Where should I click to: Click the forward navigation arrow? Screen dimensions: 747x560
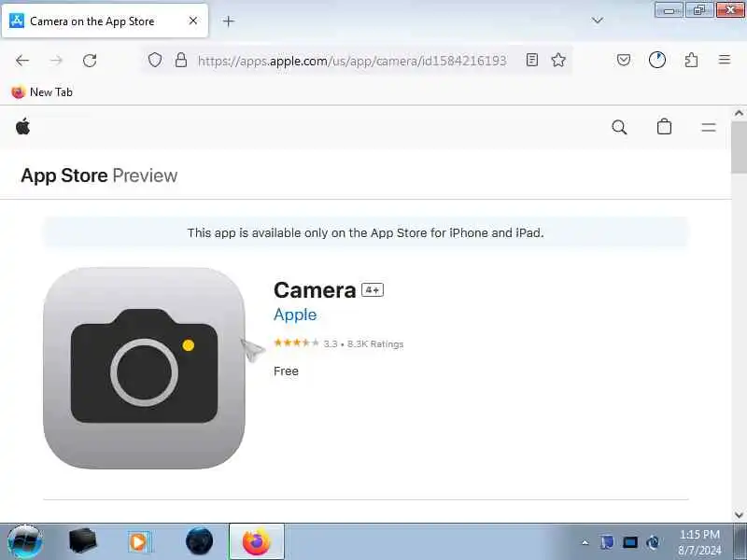pyautogui.click(x=56, y=61)
